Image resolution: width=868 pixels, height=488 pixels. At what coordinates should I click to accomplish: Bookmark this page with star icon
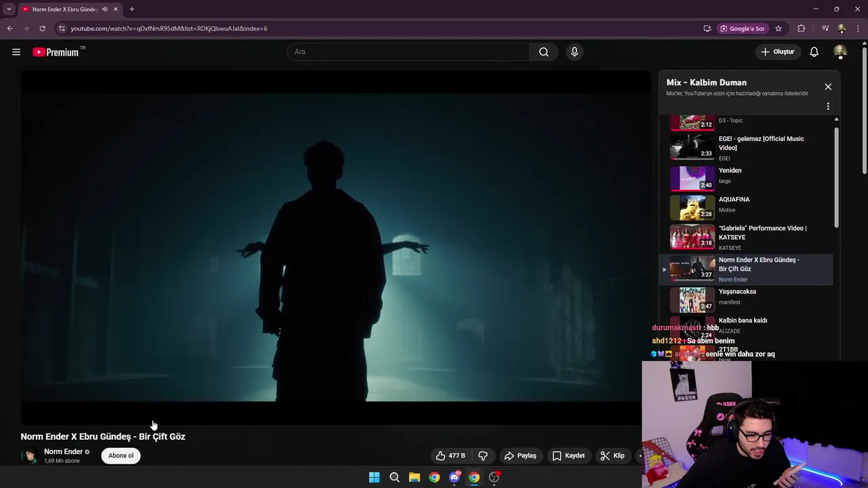(x=778, y=28)
